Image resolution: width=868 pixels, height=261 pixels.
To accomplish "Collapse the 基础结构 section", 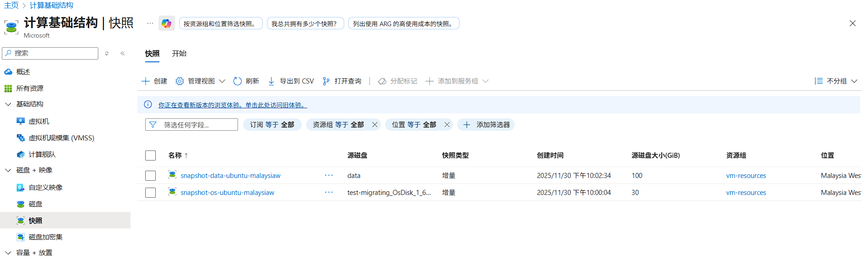I will [8, 104].
